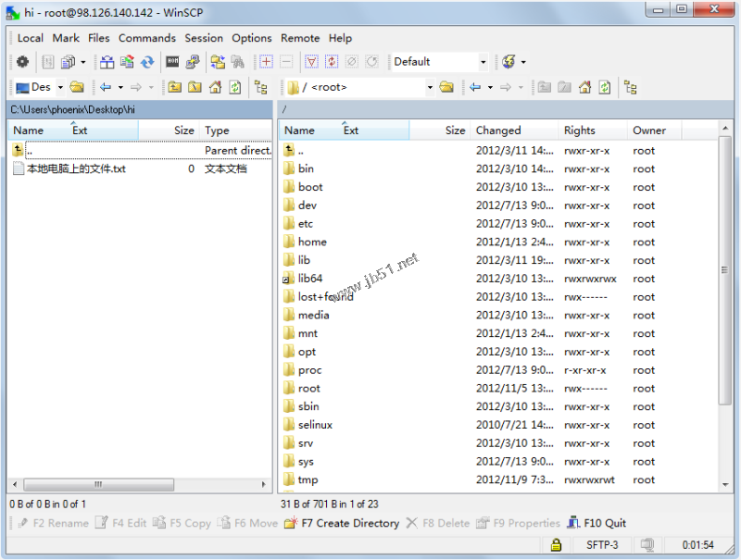The image size is (741, 560).
Task: Show the remote directory tree icon
Action: coord(630,87)
